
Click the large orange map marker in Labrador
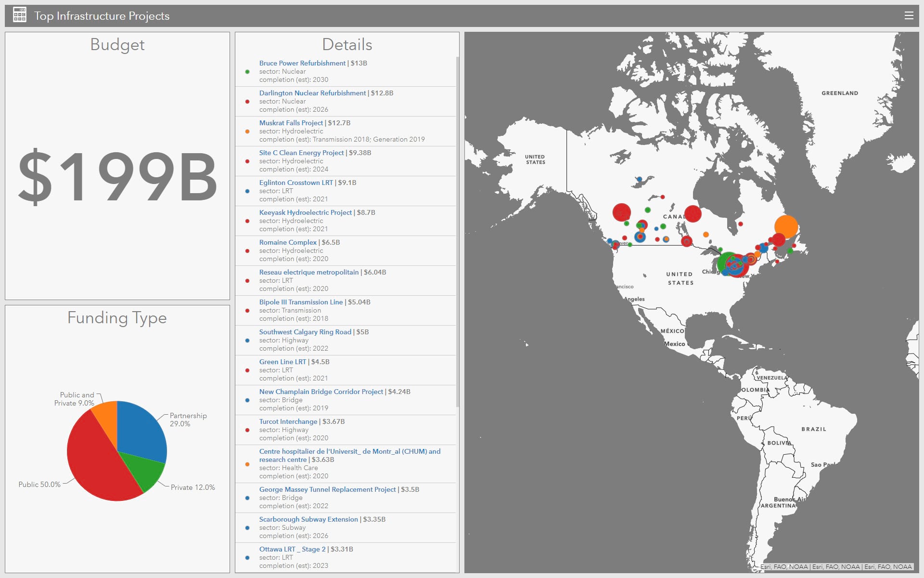[786, 225]
